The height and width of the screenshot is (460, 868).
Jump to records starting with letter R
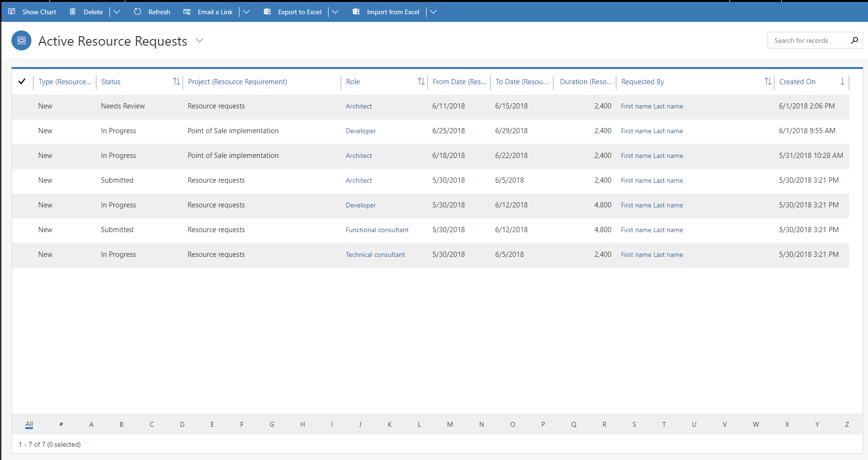point(604,424)
